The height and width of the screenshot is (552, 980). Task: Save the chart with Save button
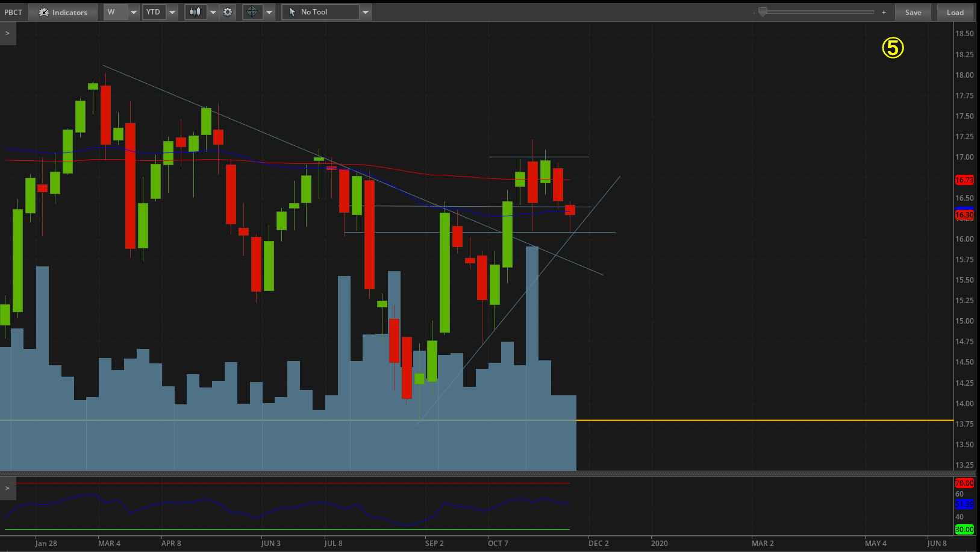click(x=913, y=12)
